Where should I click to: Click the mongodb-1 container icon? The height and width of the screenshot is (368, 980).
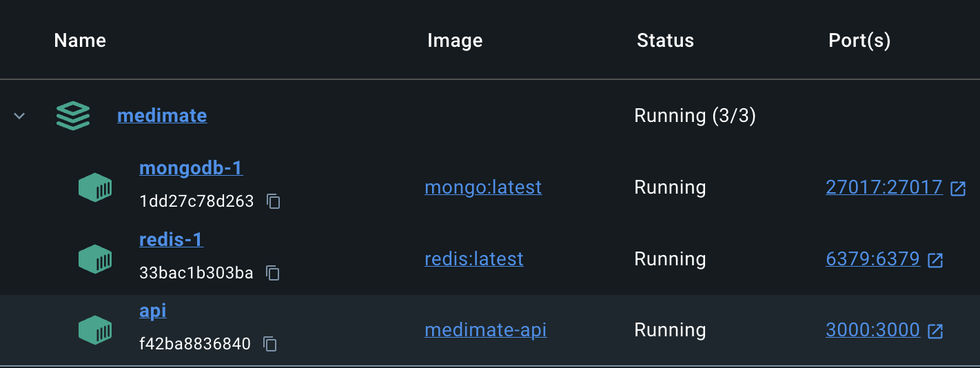(x=95, y=187)
